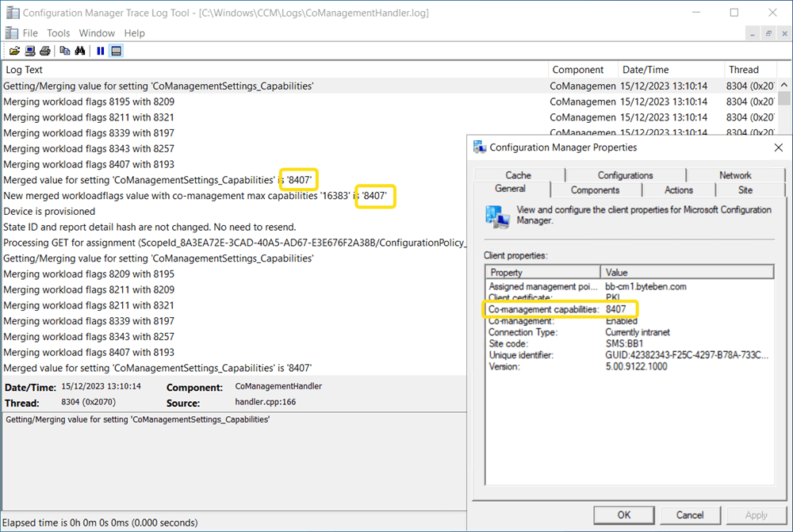Click the 'CoManagementHandler' component value in details pane
This screenshot has width=793, height=532.
point(278,386)
